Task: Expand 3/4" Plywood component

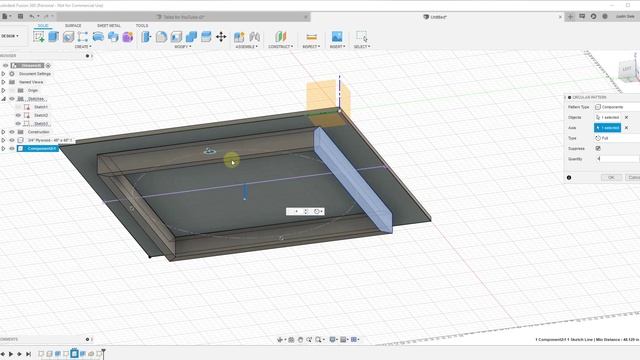Action: 4,140
